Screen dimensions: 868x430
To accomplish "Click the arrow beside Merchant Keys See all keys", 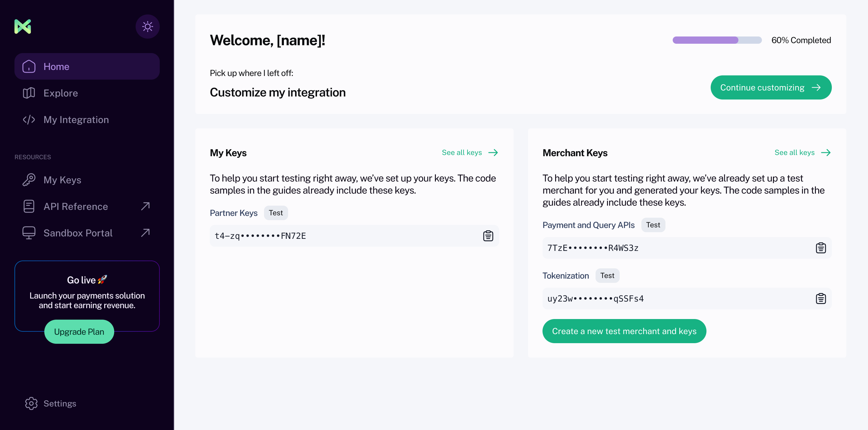I will point(826,153).
